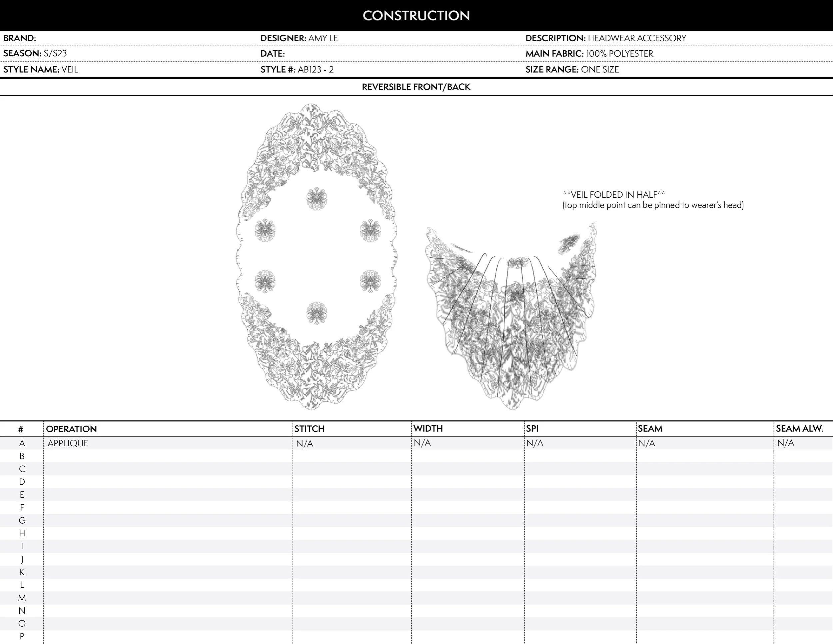Click DESCRIPTION: HEADWEAR ACCESSORY text
The height and width of the screenshot is (644, 833).
606,38
